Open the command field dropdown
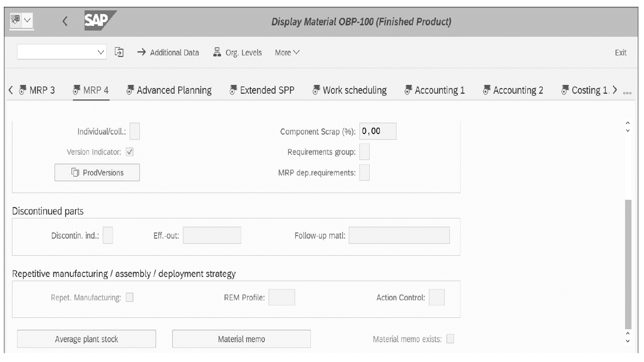The image size is (644, 362). (101, 52)
